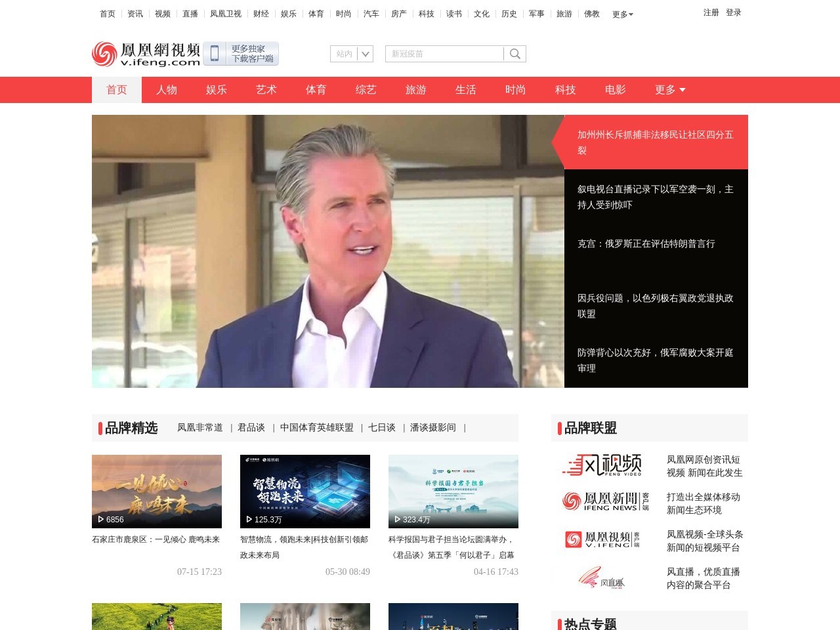Open the 智慧物流 领跑未来 video thumbnail

pos(305,491)
